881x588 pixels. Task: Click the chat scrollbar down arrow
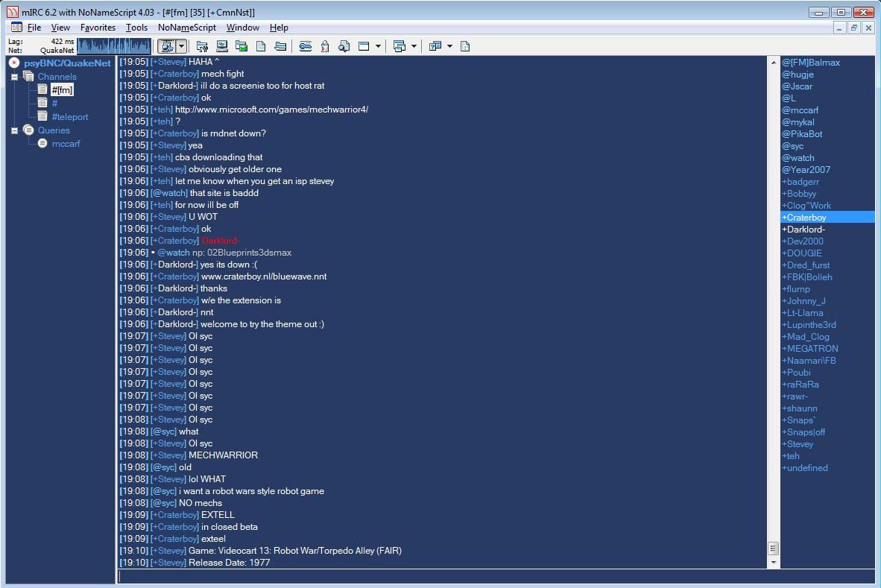(774, 562)
